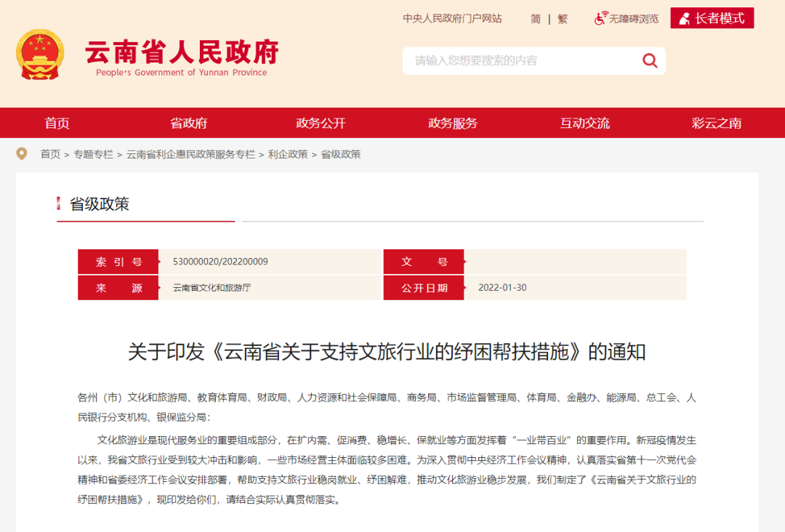Viewport: 785px width, 532px height.
Task: Click the location pin breadcrumb icon
Action: click(22, 153)
